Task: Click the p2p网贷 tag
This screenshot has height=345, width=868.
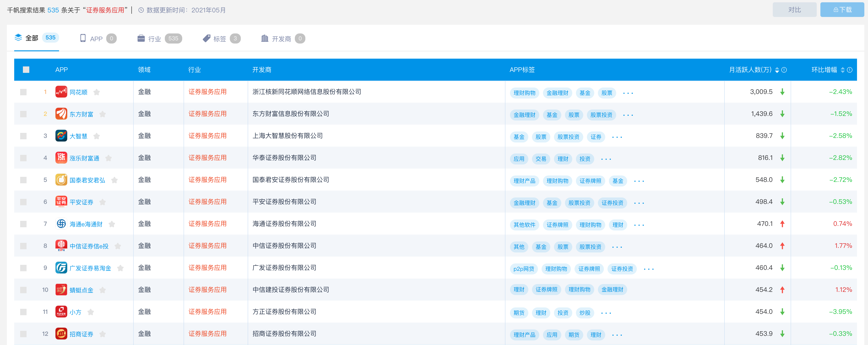Action: point(524,269)
